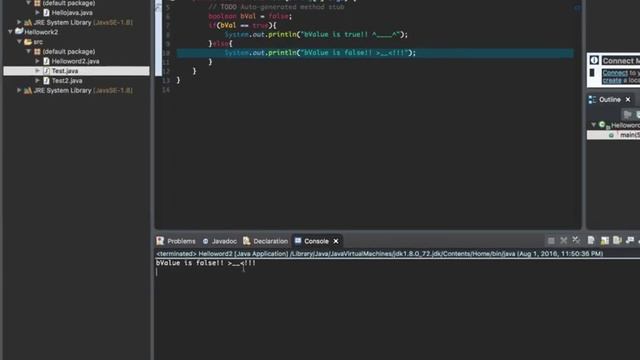Click the Test.java file icon
Image resolution: width=640 pixels, height=360 pixels.
click(46, 71)
